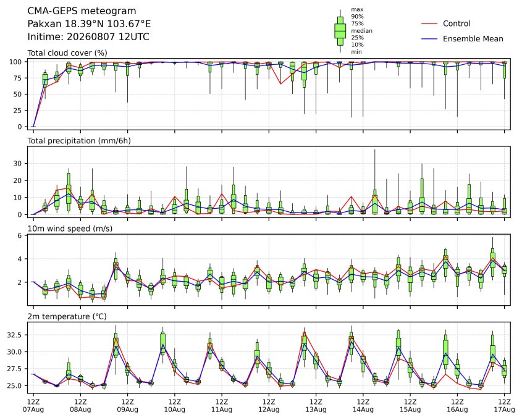Click the 12Z 15Aug axis label
Screen dimensions: 522x420
pos(410,406)
